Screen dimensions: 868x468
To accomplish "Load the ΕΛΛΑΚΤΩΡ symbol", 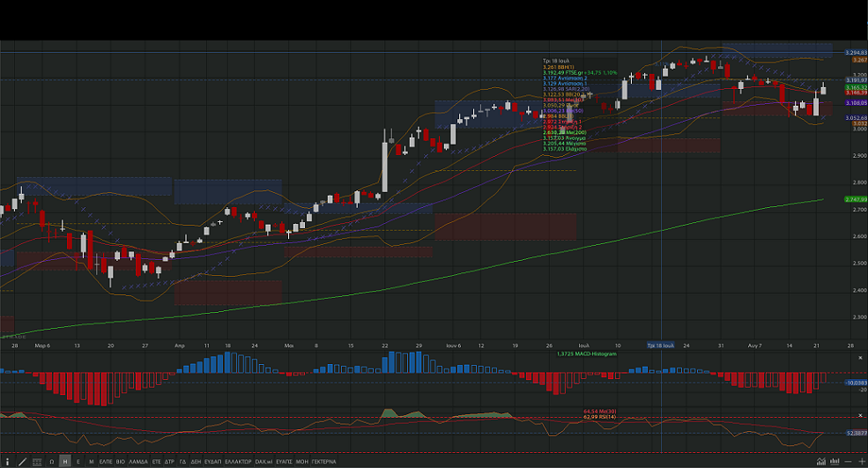I will [x=238, y=461].
